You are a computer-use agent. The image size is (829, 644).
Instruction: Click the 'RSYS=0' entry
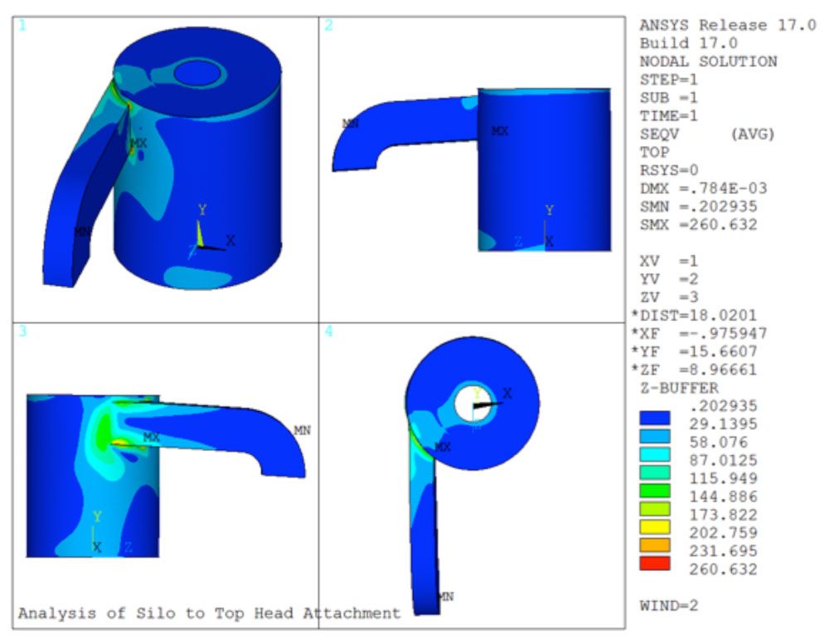[669, 170]
